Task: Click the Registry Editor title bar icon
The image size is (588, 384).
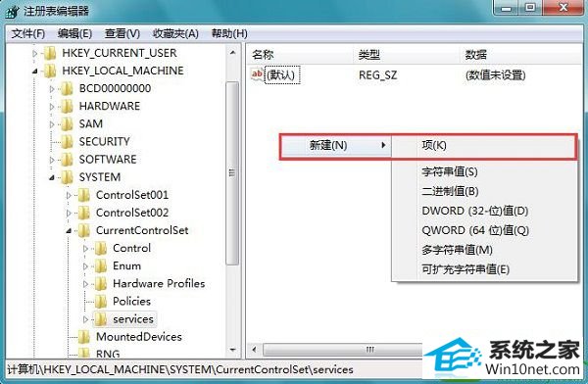Action: [12, 11]
